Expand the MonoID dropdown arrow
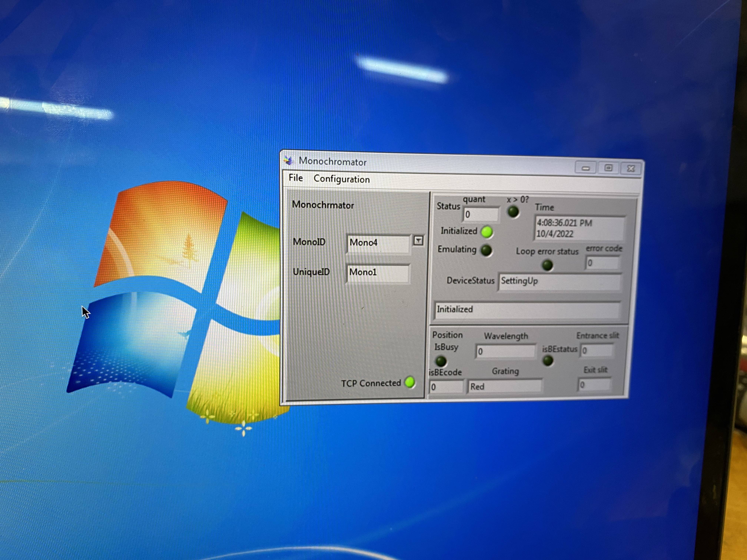This screenshot has height=560, width=747. coord(418,241)
